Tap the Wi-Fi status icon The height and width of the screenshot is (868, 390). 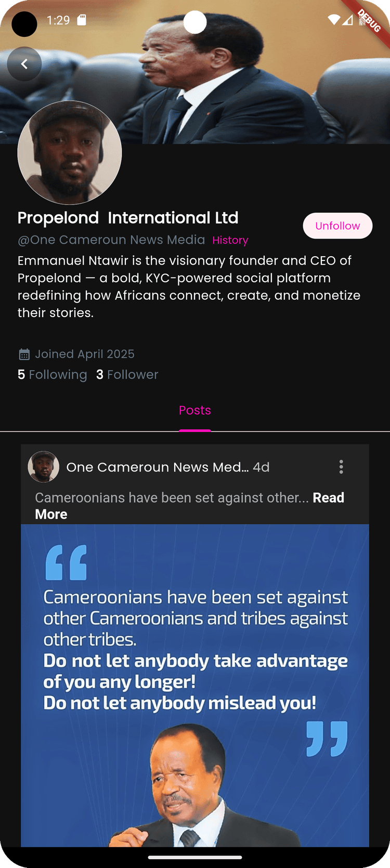tap(333, 20)
